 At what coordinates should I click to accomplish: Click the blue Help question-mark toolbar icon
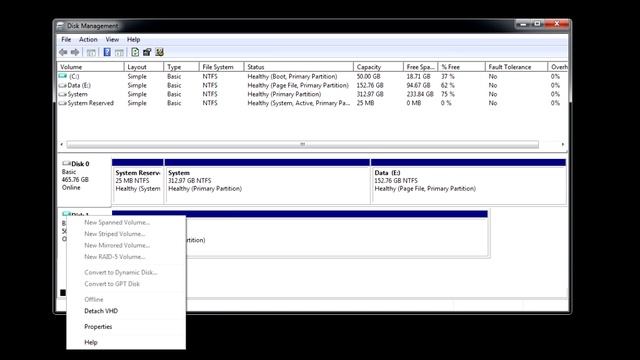pos(107,52)
